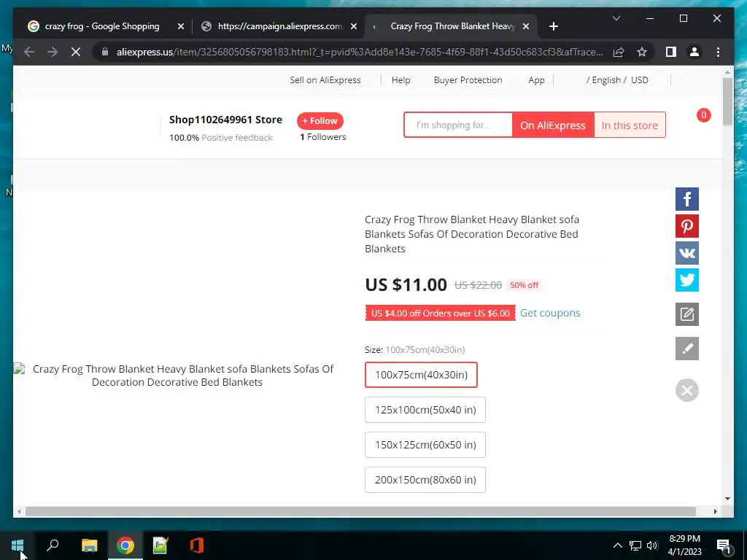
Task: Stop page loading in Chrome toolbar
Action: coord(76,52)
